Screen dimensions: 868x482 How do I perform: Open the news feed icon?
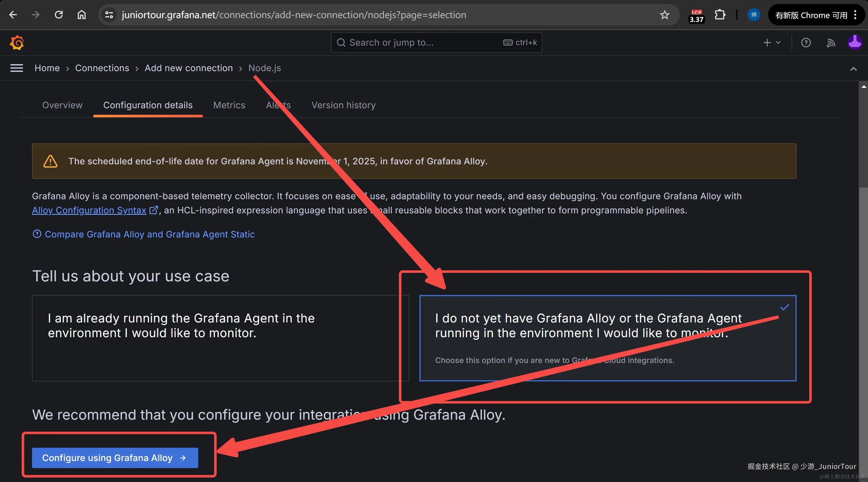tap(831, 43)
